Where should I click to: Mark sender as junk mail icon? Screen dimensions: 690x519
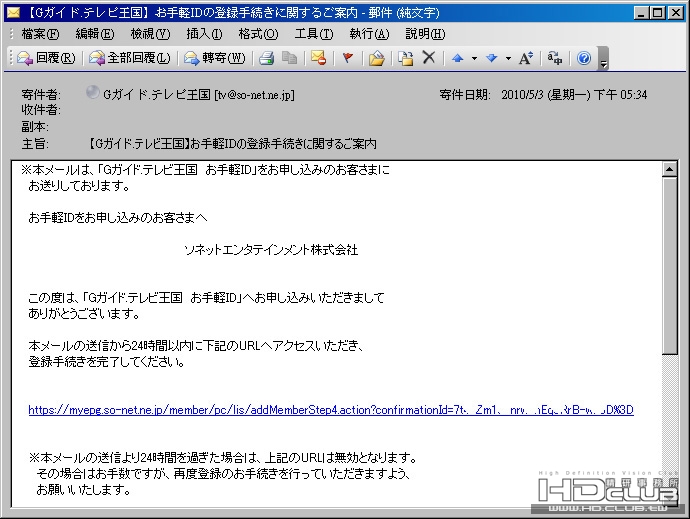click(318, 58)
